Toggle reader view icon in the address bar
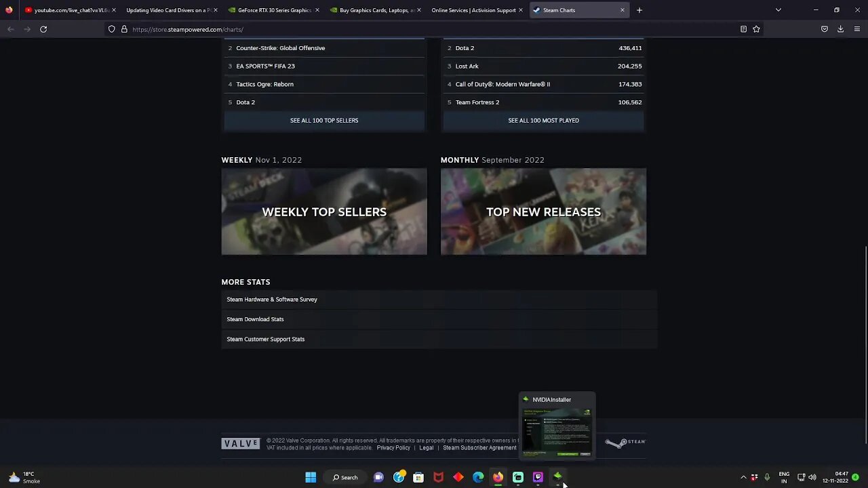 (x=743, y=29)
